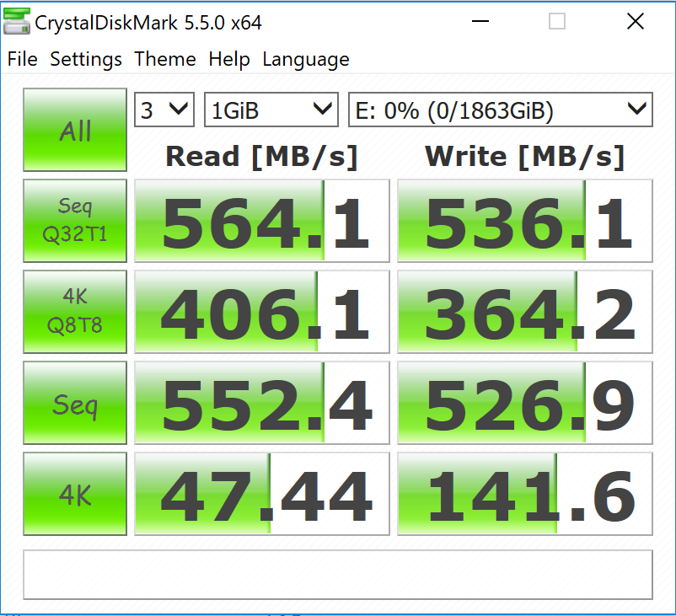Start the 4K Q8T8 test
Image resolution: width=676 pixels, height=616 pixels.
pos(74,312)
